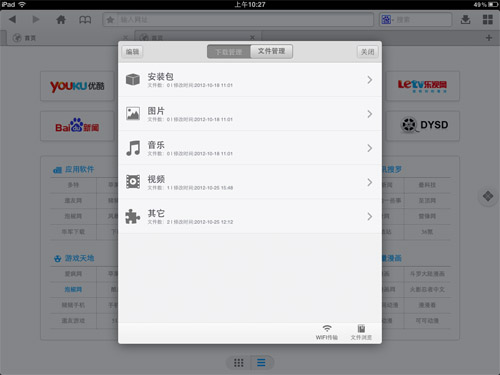The width and height of the screenshot is (500, 375).
Task: Expand 视频 via its chevron
Action: click(370, 182)
